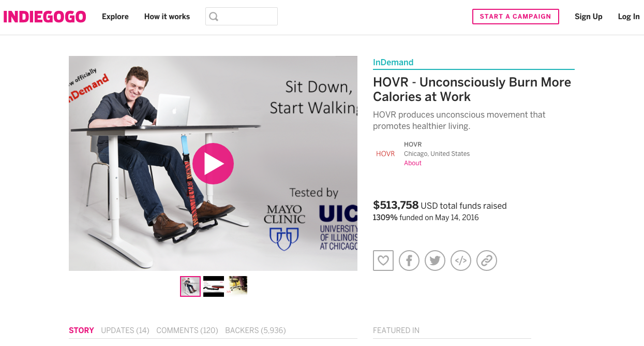This screenshot has height=346, width=644.
Task: Play the HOVR campaign video
Action: pyautogui.click(x=213, y=164)
